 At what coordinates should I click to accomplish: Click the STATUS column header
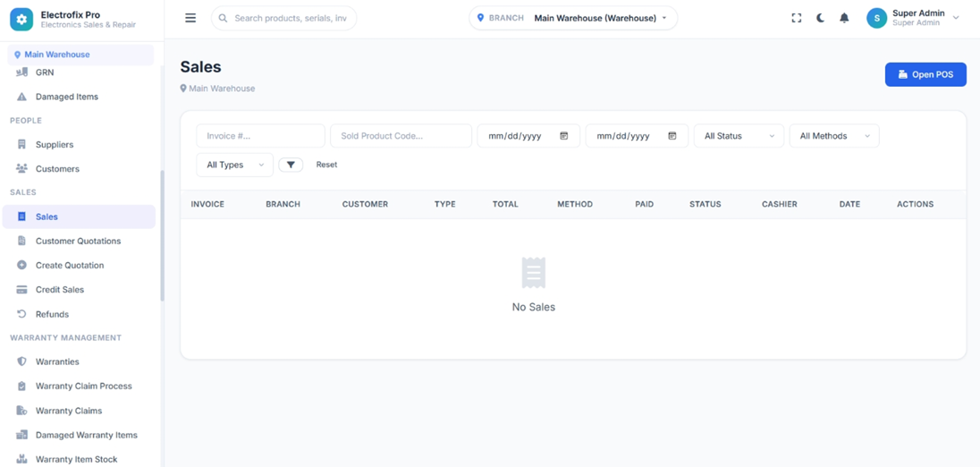point(705,205)
